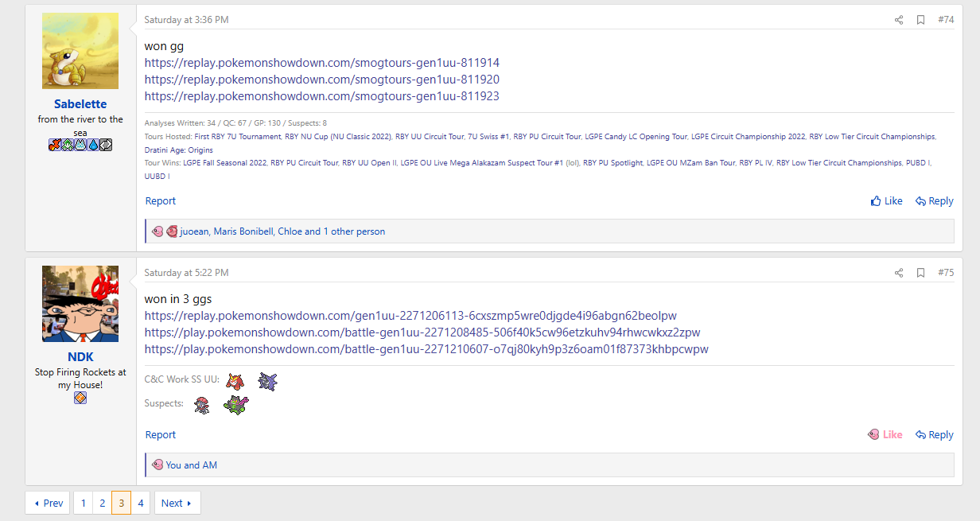Jump to page 4
This screenshot has height=521, width=980.
[x=141, y=504]
